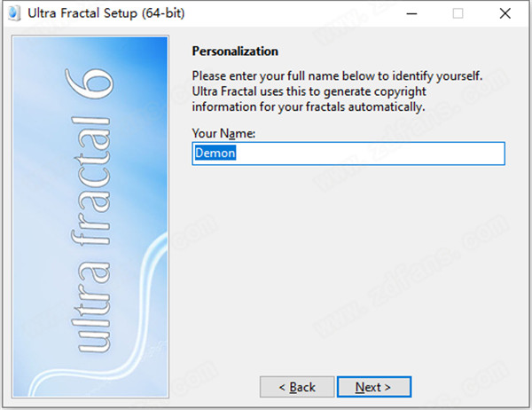This screenshot has height=410, width=532.
Task: Go to the next setup step
Action: pyautogui.click(x=373, y=387)
